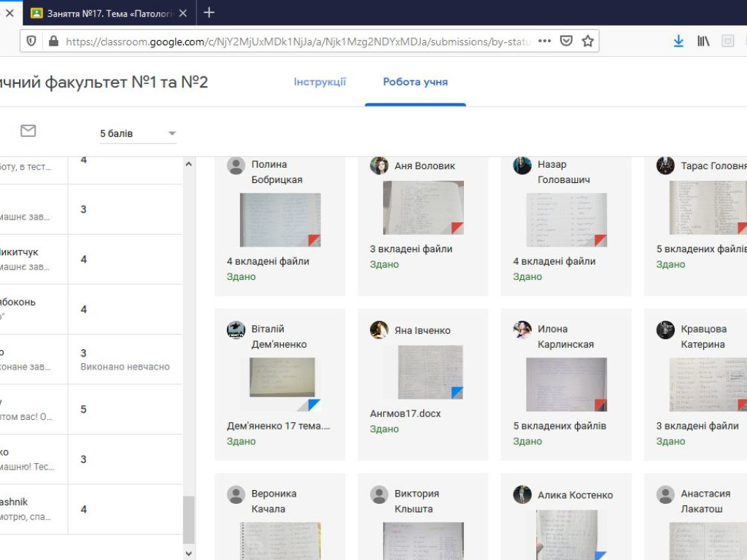Open page actions three-dots menu
The image size is (747, 560).
pyautogui.click(x=544, y=41)
